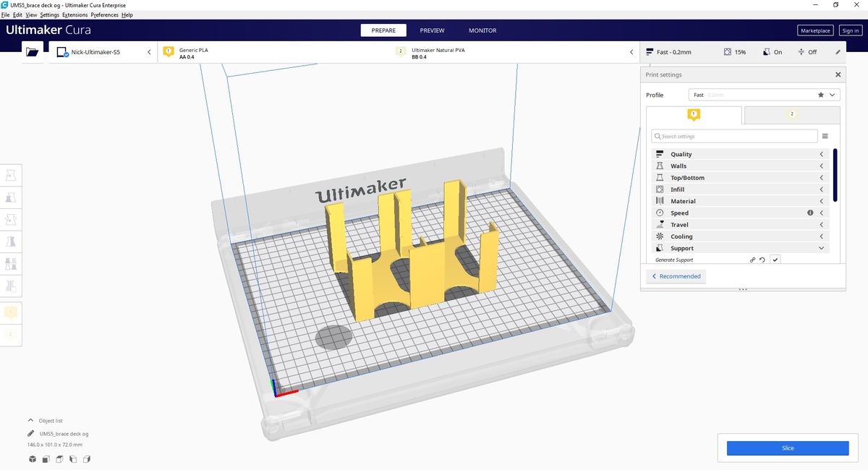Select extruder 1 tab in Print settings
868x470 pixels.
(x=693, y=114)
